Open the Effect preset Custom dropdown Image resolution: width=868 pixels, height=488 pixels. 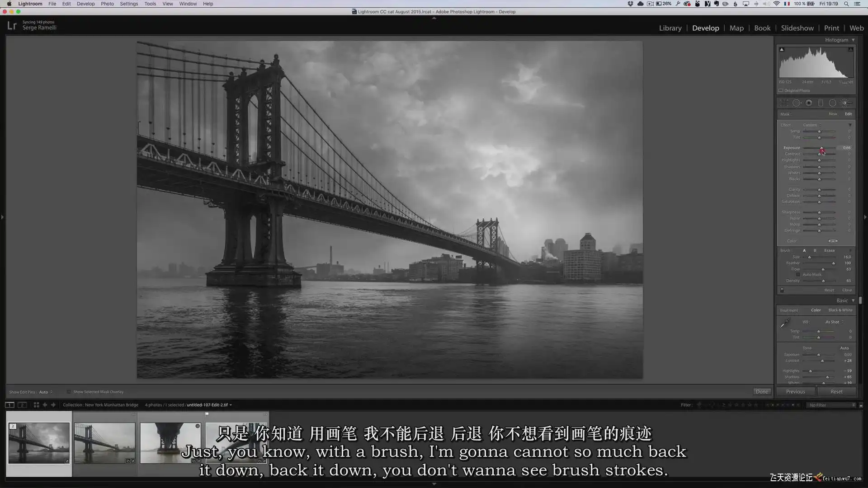click(812, 125)
